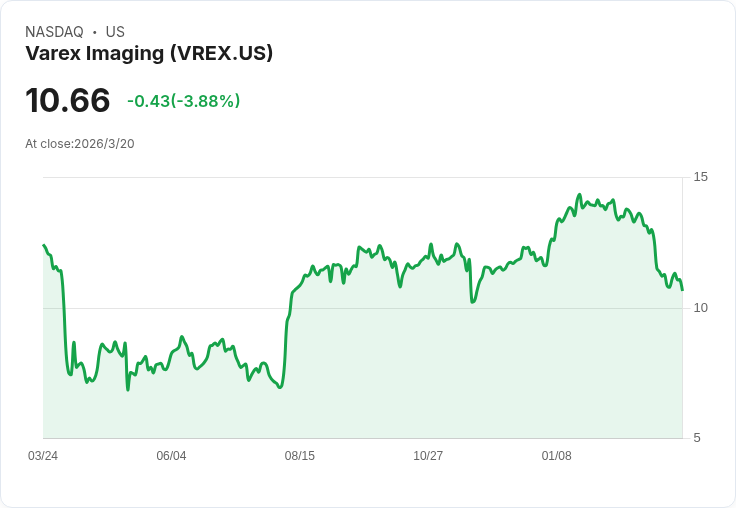This screenshot has width=736, height=508.
Task: Click the lowest trough before the August surge
Action: click(280, 387)
